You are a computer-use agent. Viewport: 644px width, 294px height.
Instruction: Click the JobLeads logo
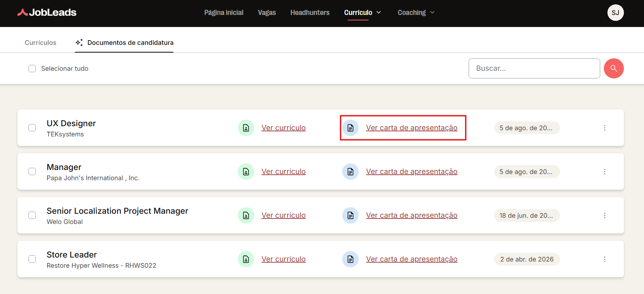pyautogui.click(x=47, y=12)
